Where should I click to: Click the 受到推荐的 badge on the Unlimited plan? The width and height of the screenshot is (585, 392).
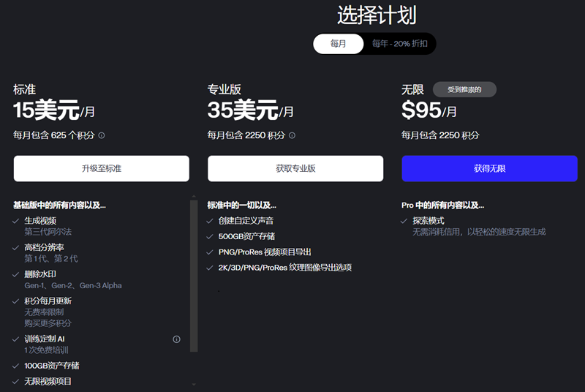464,89
